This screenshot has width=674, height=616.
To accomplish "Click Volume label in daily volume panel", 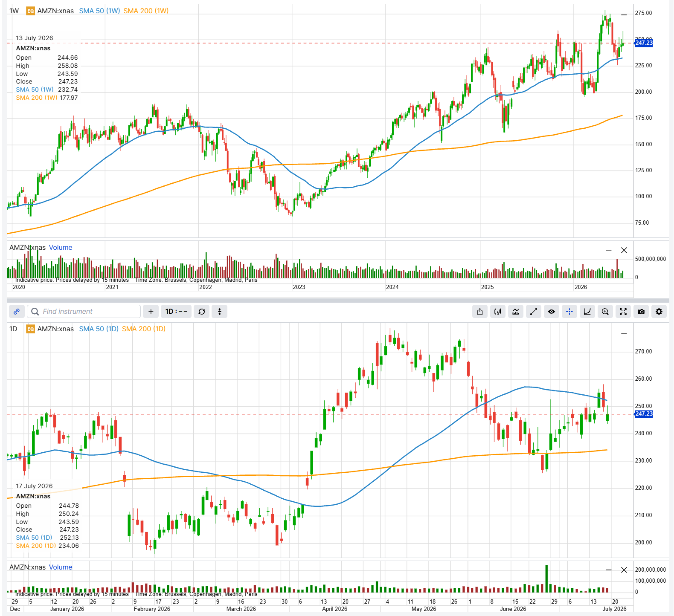I will coord(61,567).
